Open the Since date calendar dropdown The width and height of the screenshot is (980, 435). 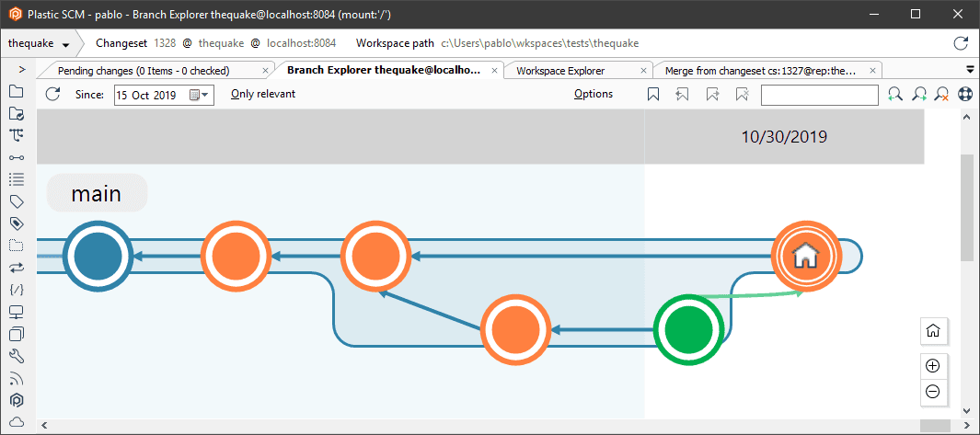click(x=200, y=95)
